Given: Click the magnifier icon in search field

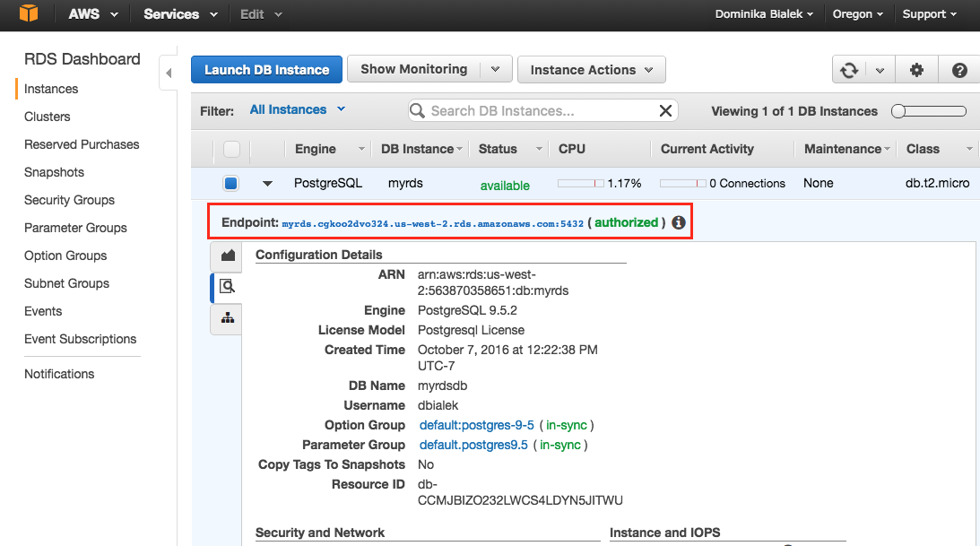Looking at the screenshot, I should click(418, 110).
